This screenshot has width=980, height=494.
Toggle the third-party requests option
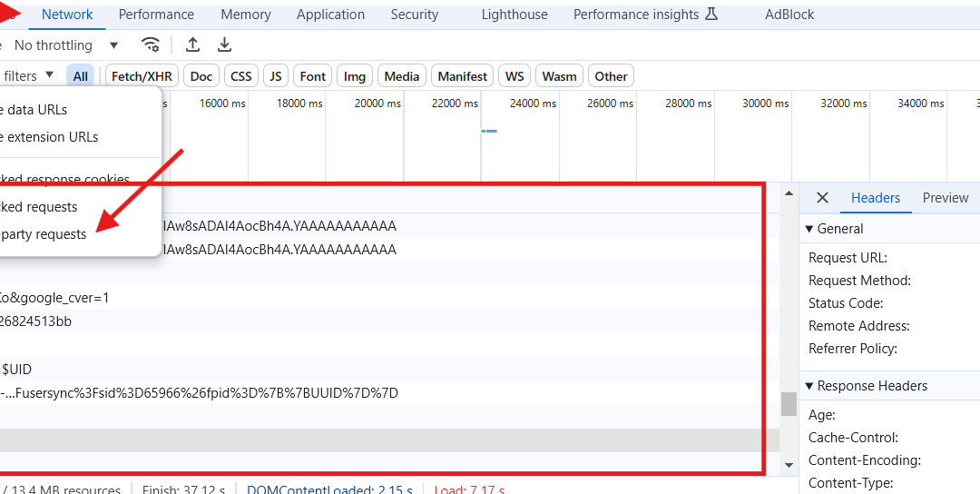pyautogui.click(x=44, y=234)
